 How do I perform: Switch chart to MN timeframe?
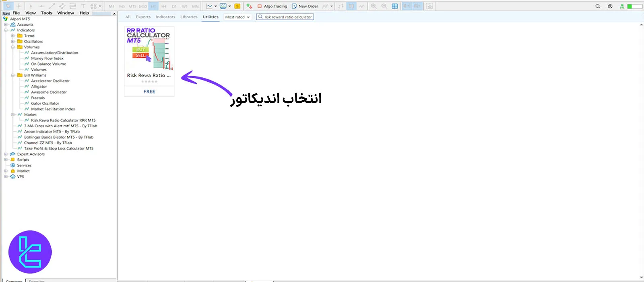point(195,6)
